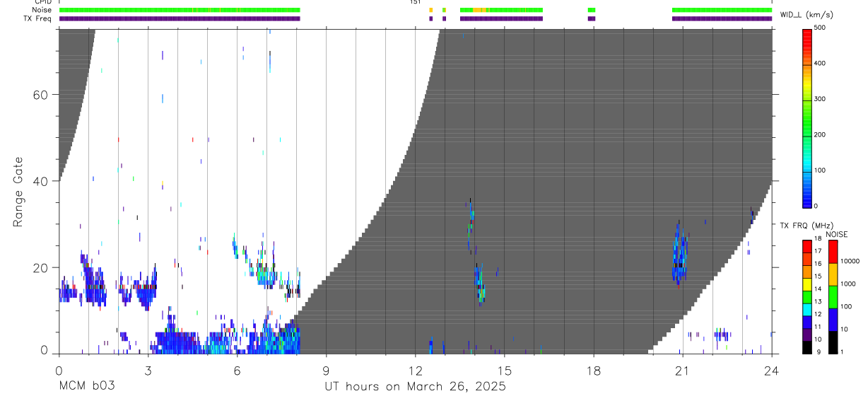Click the '1000' label on NOISE legend
The width and height of the screenshot is (868, 401).
[848, 284]
